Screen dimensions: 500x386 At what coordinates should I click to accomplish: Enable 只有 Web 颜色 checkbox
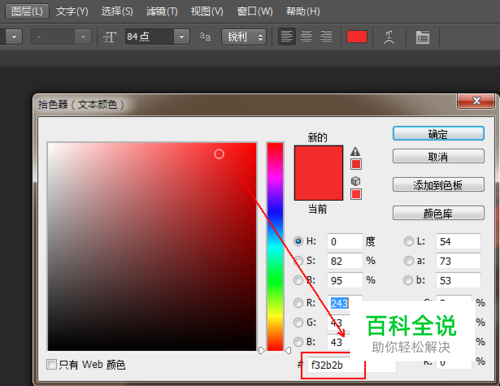(52, 364)
